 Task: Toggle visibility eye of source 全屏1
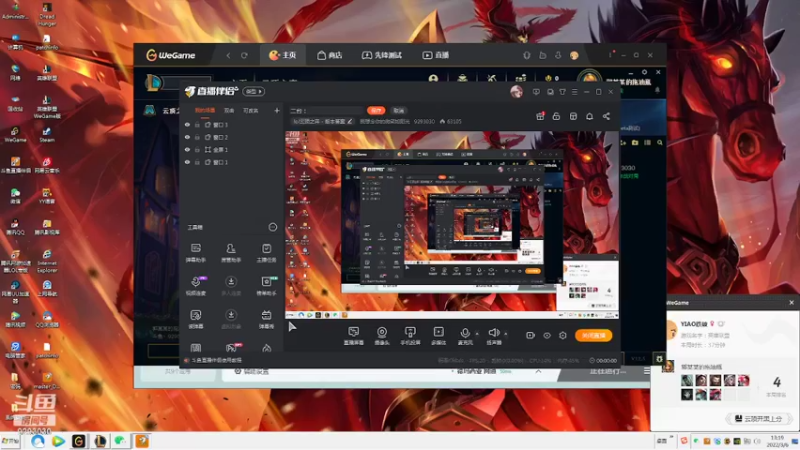click(x=187, y=149)
